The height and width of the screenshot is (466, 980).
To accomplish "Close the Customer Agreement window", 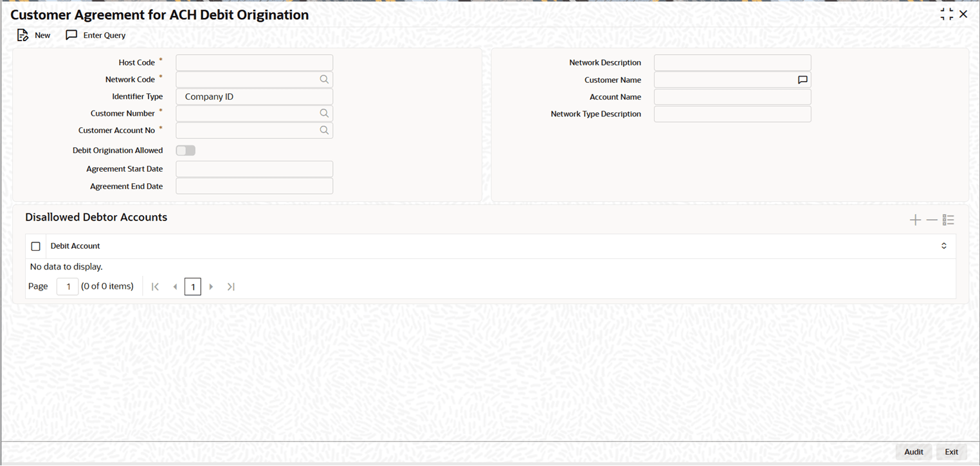I will click(x=963, y=14).
